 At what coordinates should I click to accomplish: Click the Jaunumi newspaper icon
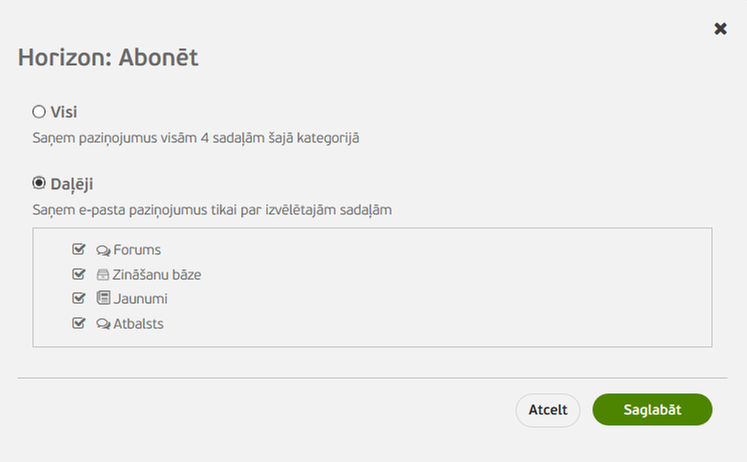tap(103, 298)
